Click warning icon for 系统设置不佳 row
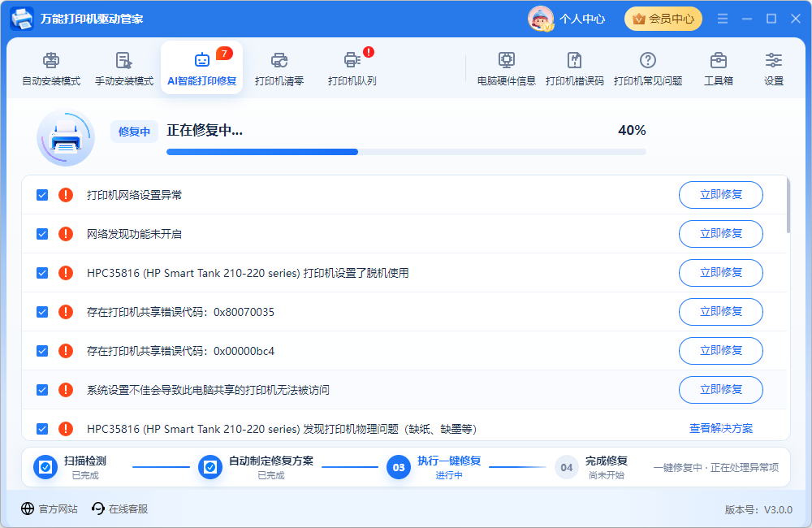812x528 pixels. point(66,390)
